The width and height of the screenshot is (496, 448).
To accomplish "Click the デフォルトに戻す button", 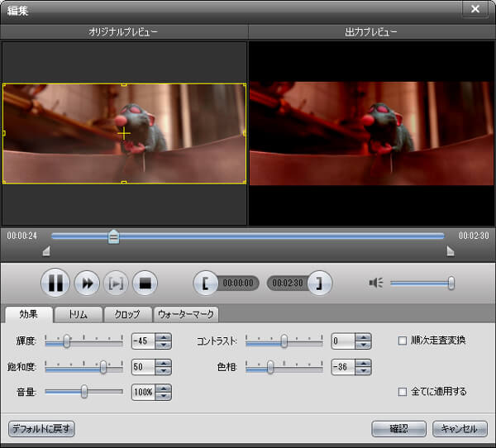I will tap(41, 429).
